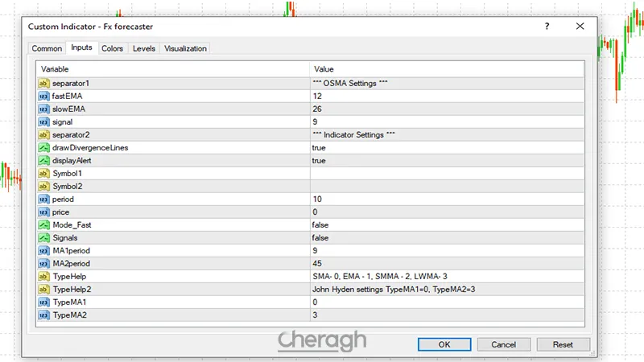
Task: Click the Reset button
Action: pyautogui.click(x=563, y=344)
